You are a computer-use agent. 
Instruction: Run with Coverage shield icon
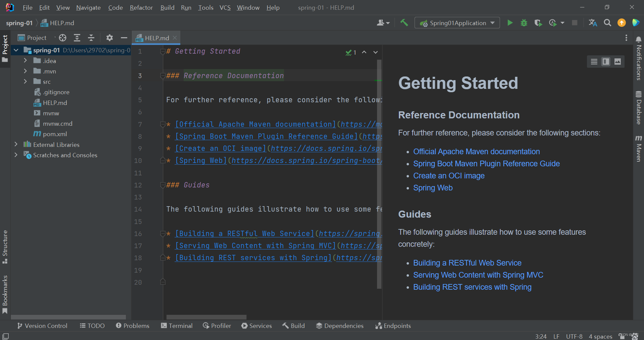(x=538, y=23)
